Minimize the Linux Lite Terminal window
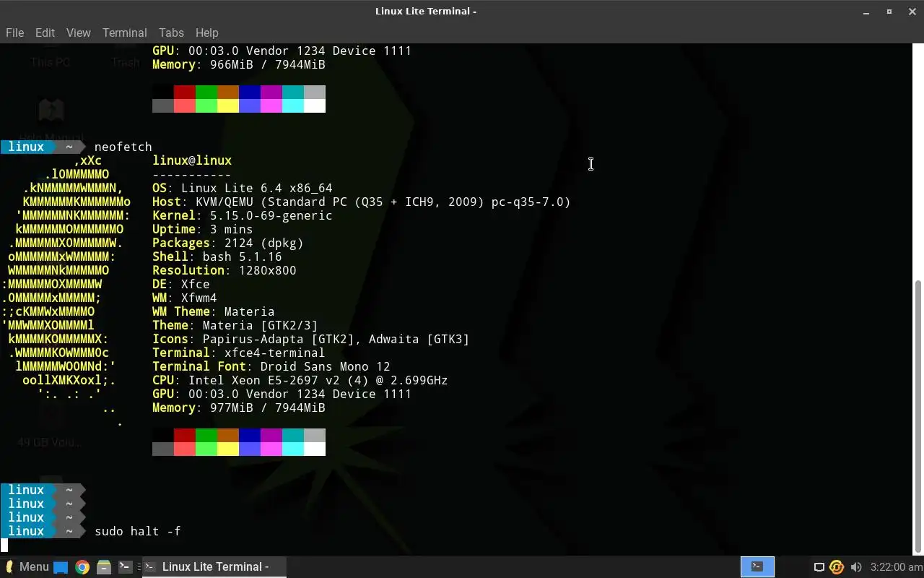This screenshot has width=924, height=578. point(866,12)
